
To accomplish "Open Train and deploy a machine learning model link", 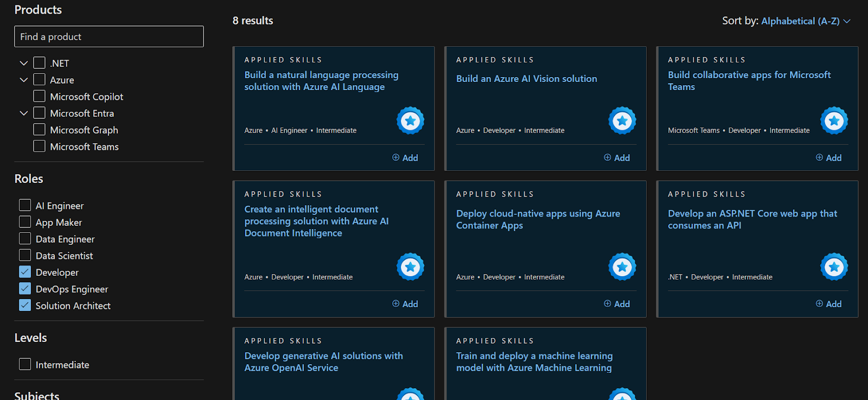I will (x=534, y=361).
